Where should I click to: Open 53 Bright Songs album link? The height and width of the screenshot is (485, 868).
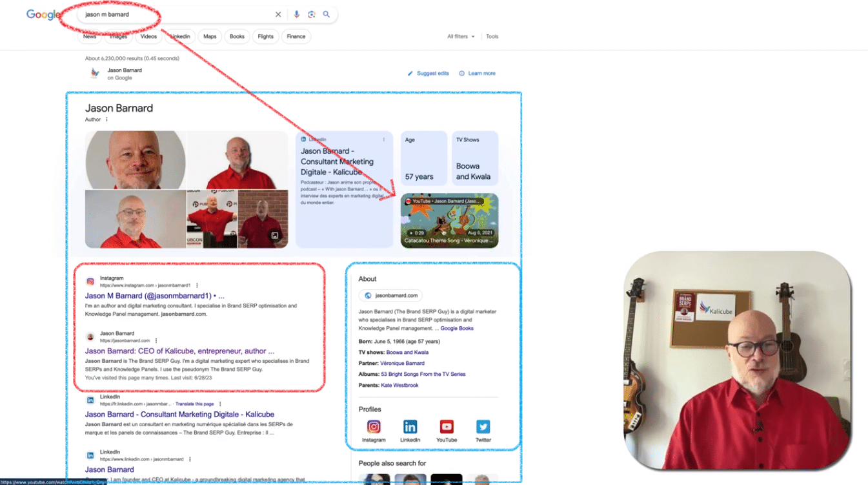pyautogui.click(x=423, y=375)
